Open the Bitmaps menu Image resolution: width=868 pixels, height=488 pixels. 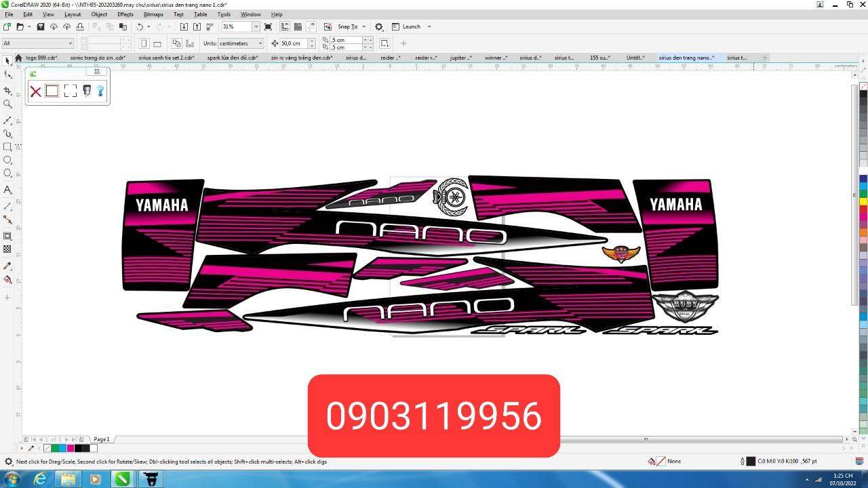tap(153, 14)
